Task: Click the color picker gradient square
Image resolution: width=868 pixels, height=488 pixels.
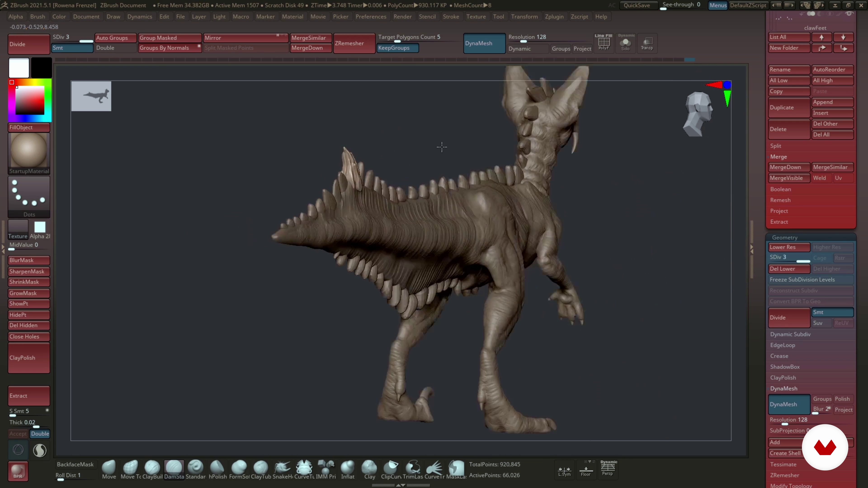Action: [x=30, y=100]
